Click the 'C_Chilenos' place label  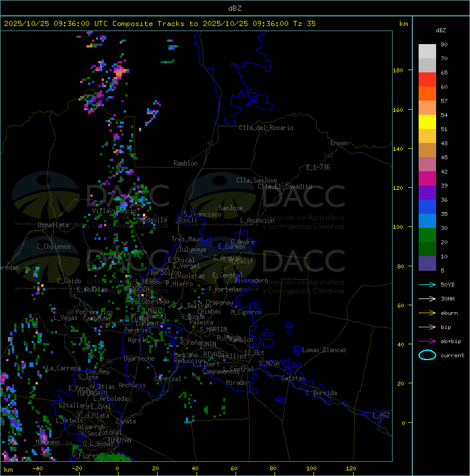click(54, 246)
